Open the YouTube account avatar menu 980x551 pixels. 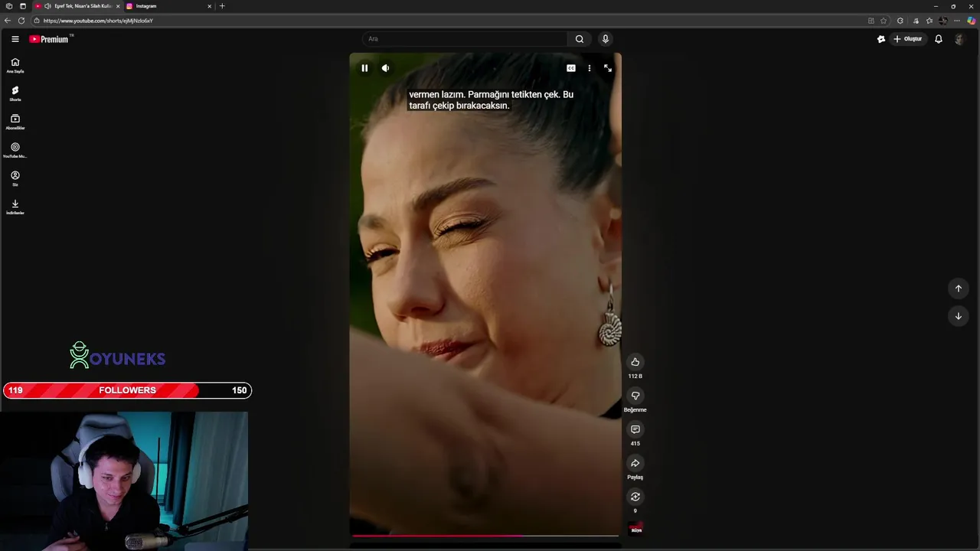[959, 39]
